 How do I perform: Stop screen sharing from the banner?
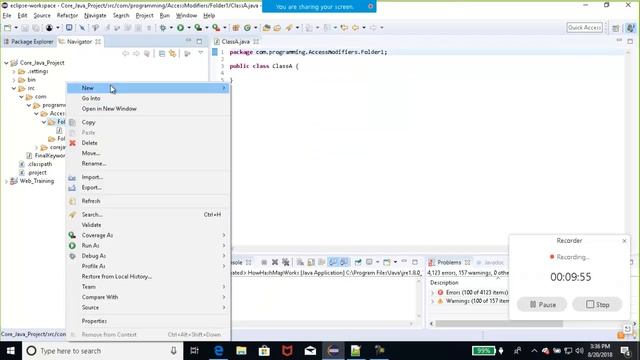pos(371,7)
